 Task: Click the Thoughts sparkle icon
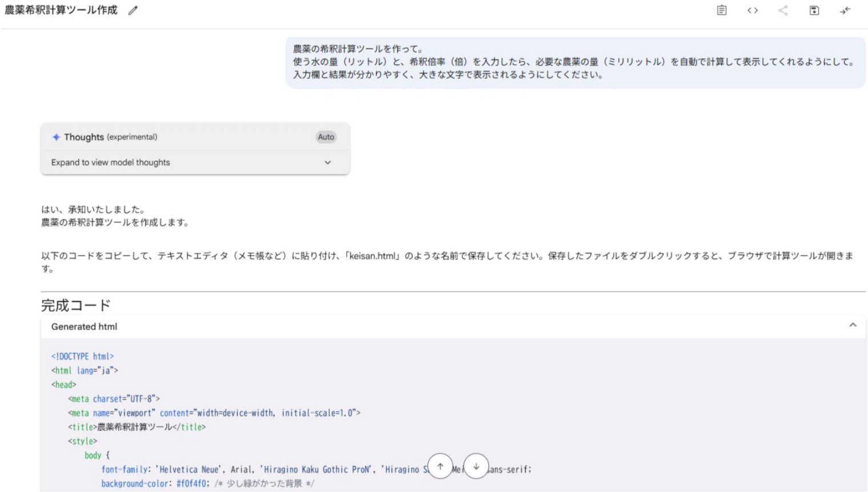coord(56,137)
